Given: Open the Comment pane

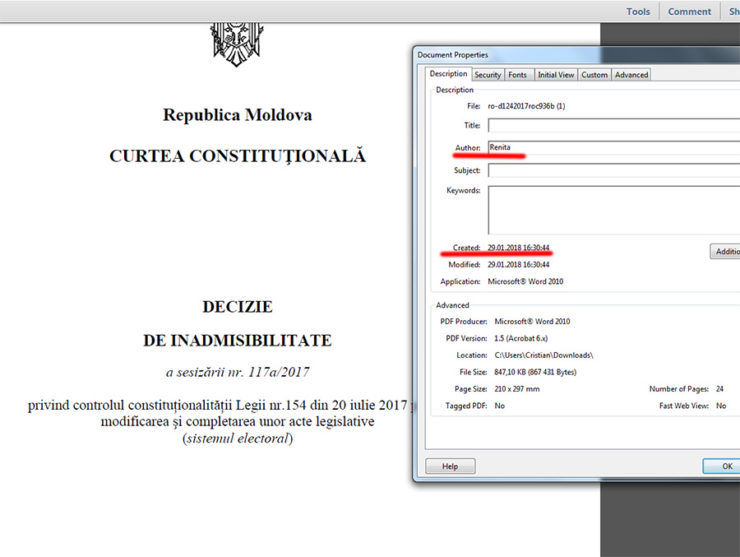Looking at the screenshot, I should click(x=689, y=11).
